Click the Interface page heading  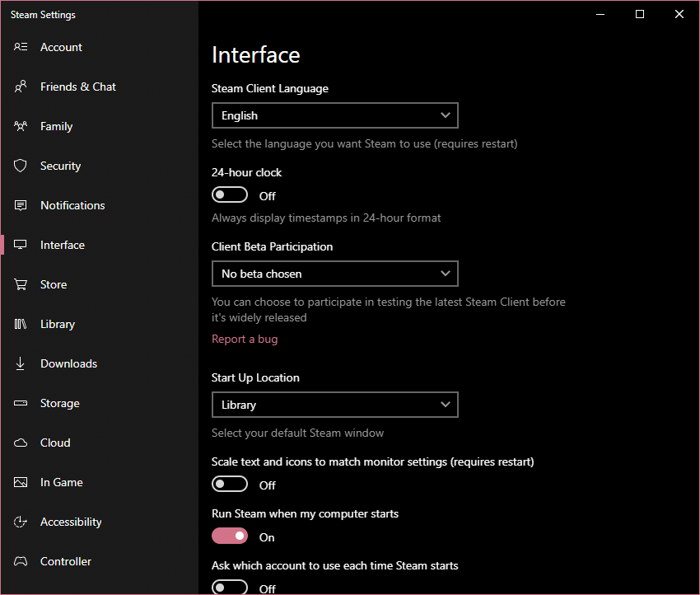[256, 55]
